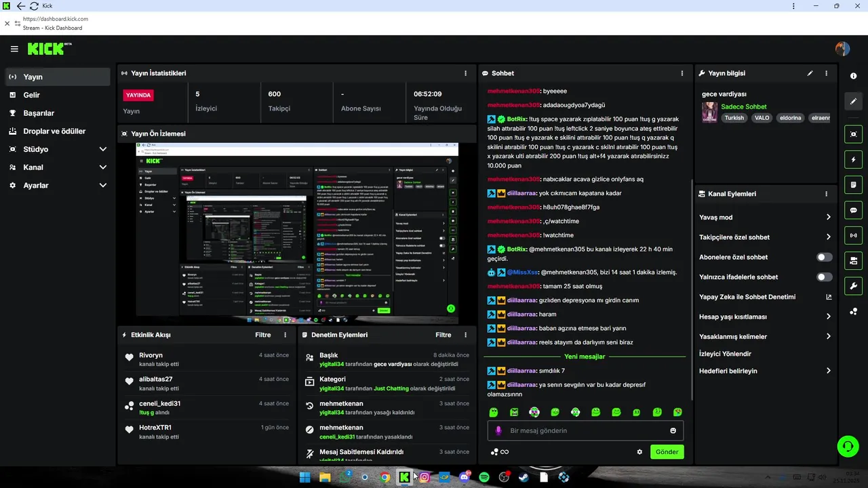Open Hedefleri belirleyin options chevron
The height and width of the screenshot is (488, 868).
click(x=829, y=371)
